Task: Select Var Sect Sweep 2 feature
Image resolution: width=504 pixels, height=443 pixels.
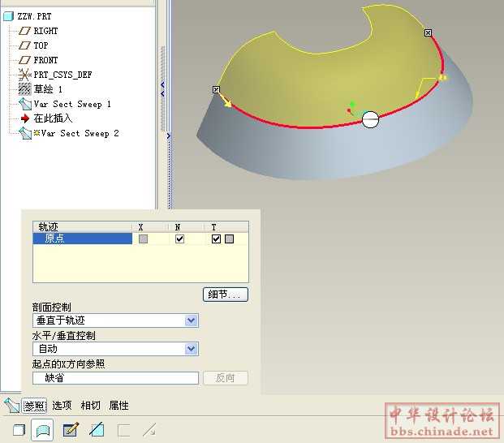Action: click(80, 133)
